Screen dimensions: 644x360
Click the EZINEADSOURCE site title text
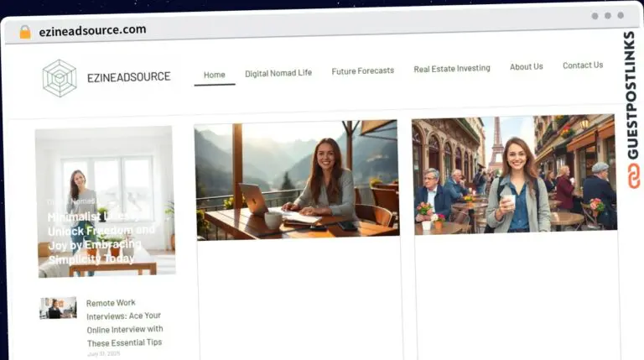pyautogui.click(x=128, y=77)
